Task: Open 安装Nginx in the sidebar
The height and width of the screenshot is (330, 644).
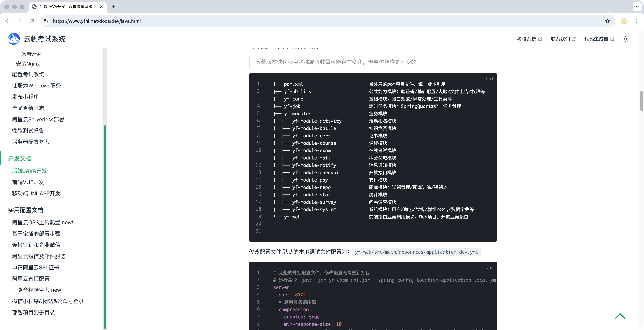Action: 28,64
